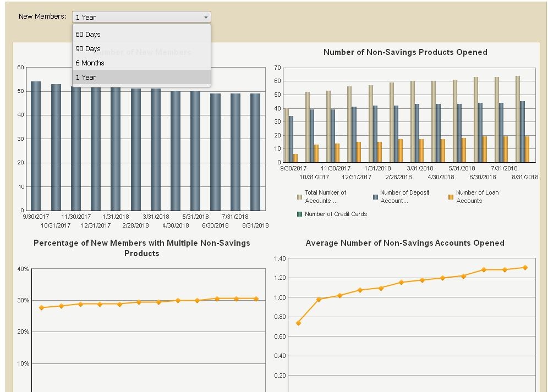Click last data point of Average Non-Savings line

coord(525,268)
